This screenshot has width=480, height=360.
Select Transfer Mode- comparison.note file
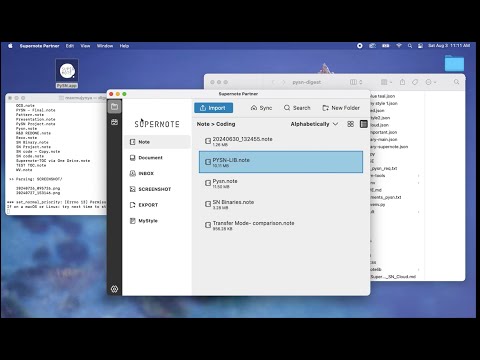click(x=281, y=225)
